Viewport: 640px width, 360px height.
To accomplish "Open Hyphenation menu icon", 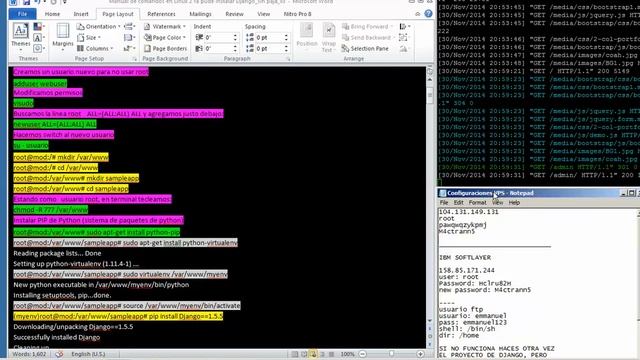I will coord(129,49).
